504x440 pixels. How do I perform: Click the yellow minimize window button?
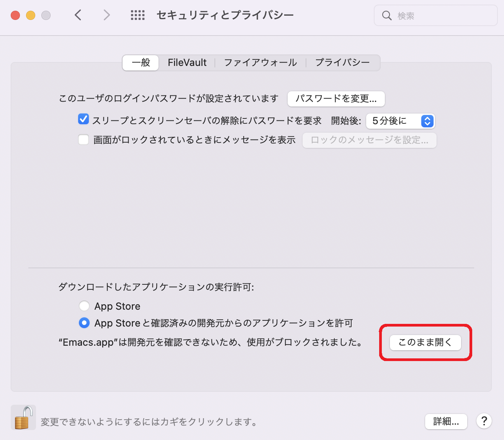31,15
